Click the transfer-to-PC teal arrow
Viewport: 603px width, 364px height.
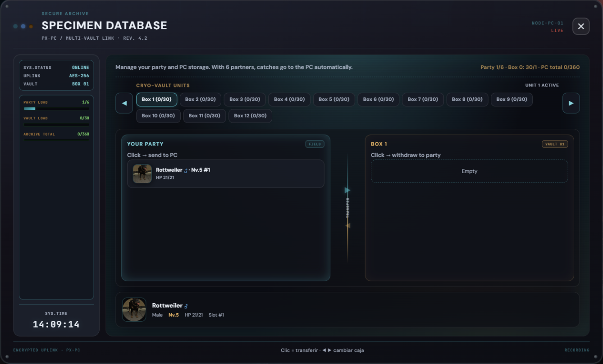coord(347,190)
